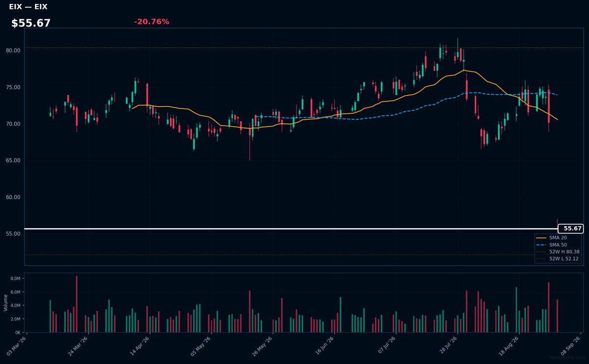Click the 0K volume axis label
This screenshot has height=364, width=589.
pos(17,333)
